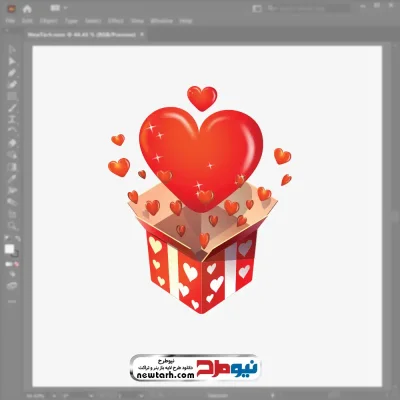400x400 pixels.
Task: Click the zoom level field in status bar
Action: [x=35, y=396]
